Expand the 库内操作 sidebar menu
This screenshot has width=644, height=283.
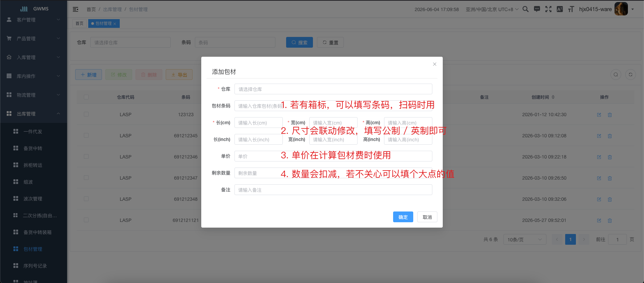pos(34,76)
